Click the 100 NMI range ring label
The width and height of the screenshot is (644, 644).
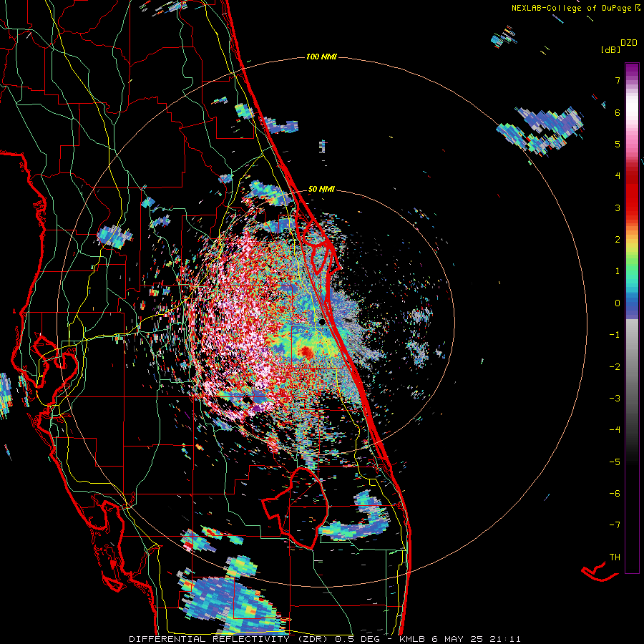coord(321,57)
